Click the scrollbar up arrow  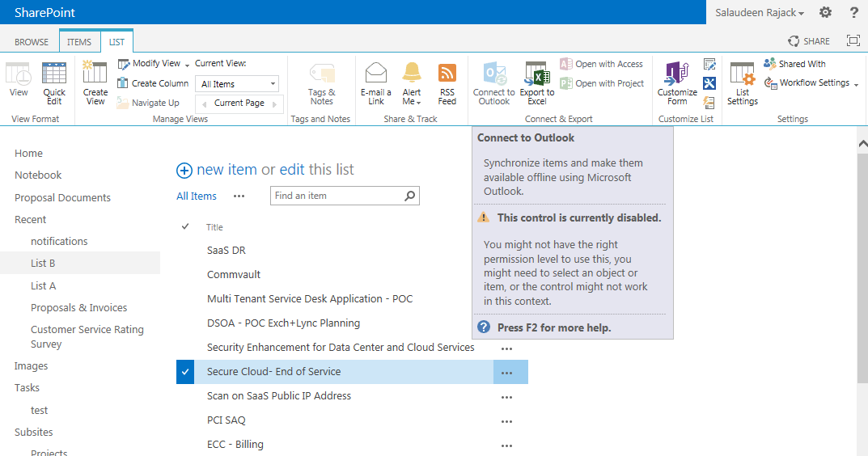point(862,144)
